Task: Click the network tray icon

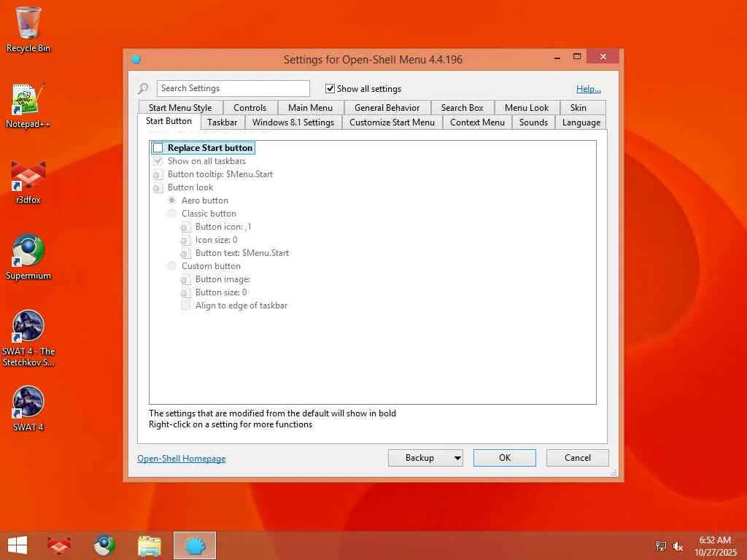Action: click(661, 545)
